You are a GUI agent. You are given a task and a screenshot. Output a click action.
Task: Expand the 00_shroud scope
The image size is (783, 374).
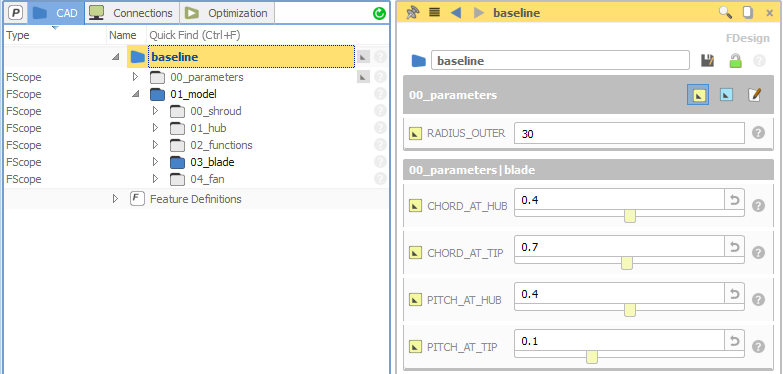pyautogui.click(x=155, y=111)
